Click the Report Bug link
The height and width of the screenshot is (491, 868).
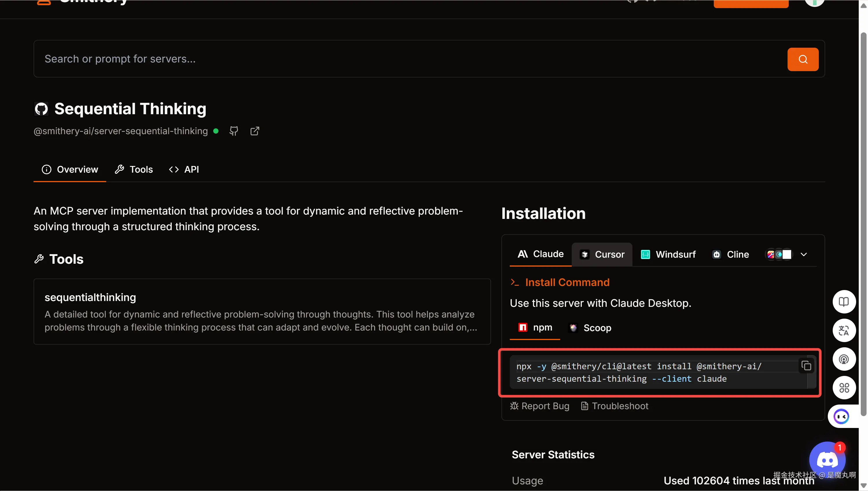click(x=539, y=406)
